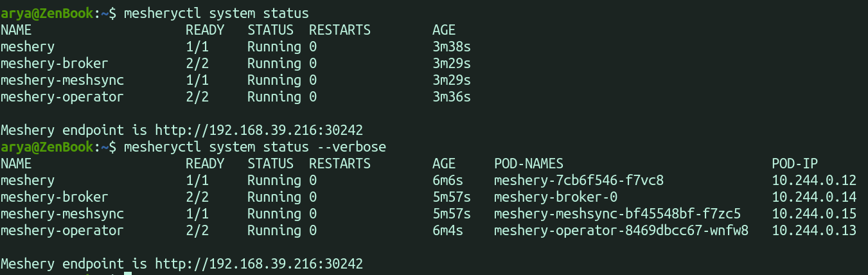Click the POD-IP column header
Screen dimensions: 868x275
click(x=795, y=164)
